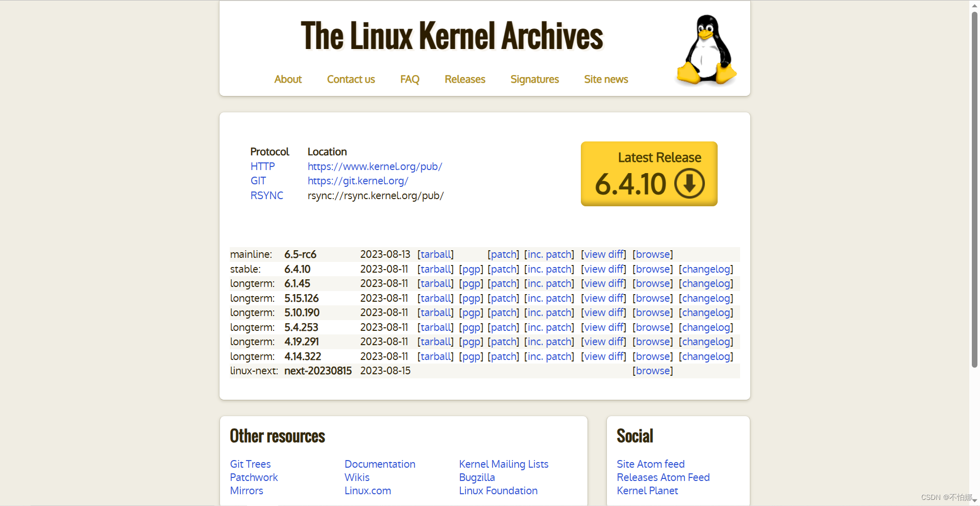Go to the Releases page
The width and height of the screenshot is (980, 506).
coord(464,80)
